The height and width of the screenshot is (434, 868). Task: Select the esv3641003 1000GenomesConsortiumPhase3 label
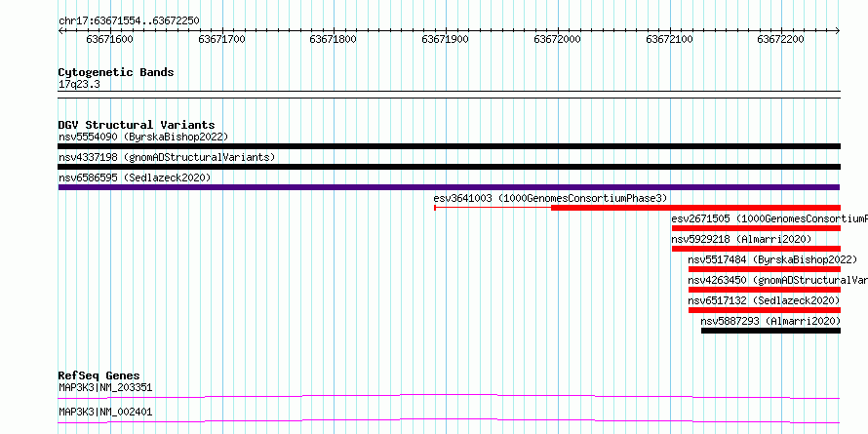tap(551, 198)
